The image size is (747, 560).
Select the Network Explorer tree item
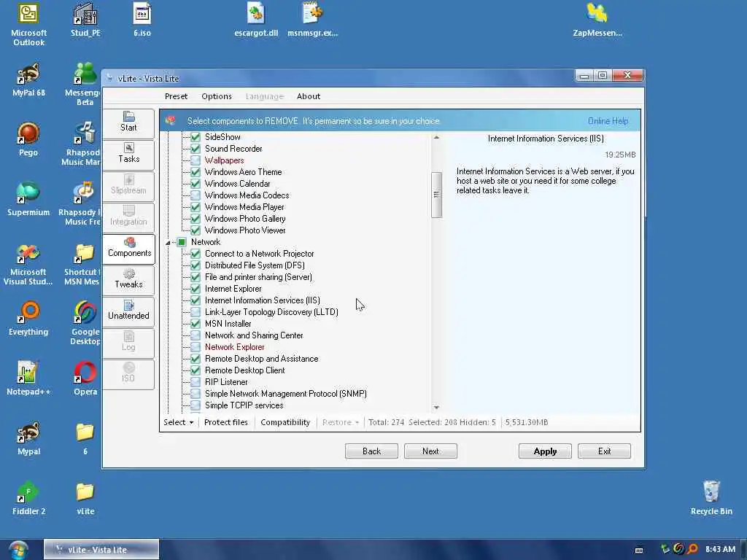coord(234,347)
